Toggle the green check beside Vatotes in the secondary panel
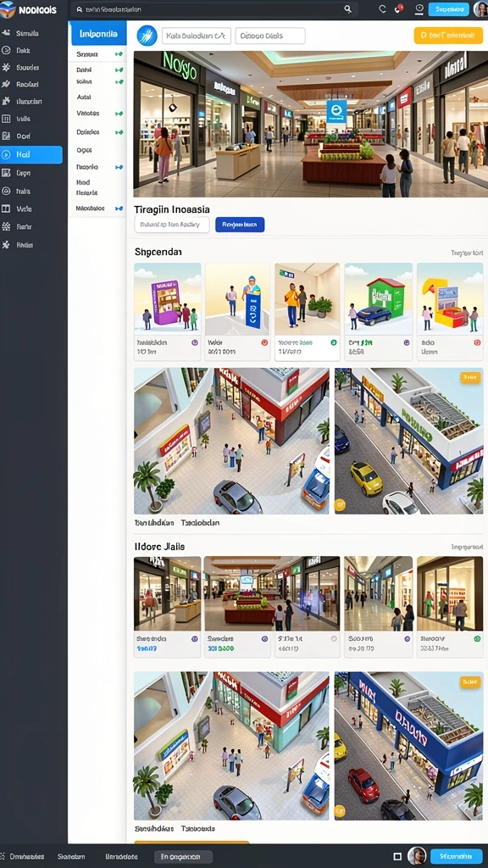 [119, 114]
